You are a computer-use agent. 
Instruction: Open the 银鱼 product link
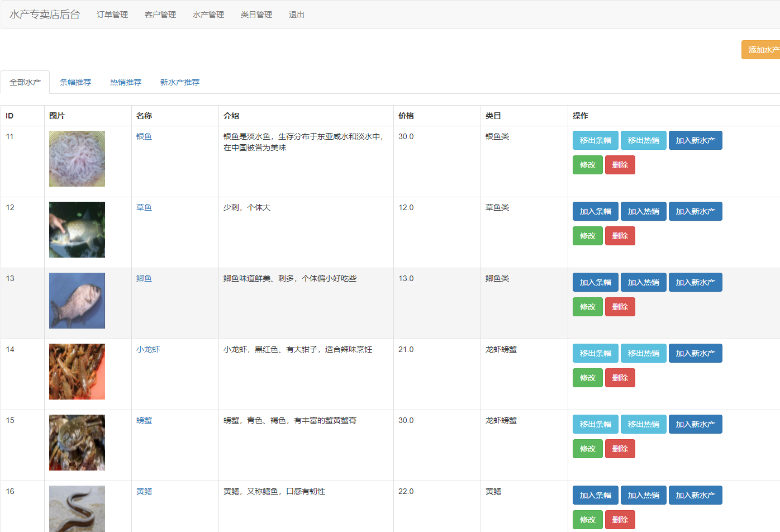pyautogui.click(x=144, y=136)
